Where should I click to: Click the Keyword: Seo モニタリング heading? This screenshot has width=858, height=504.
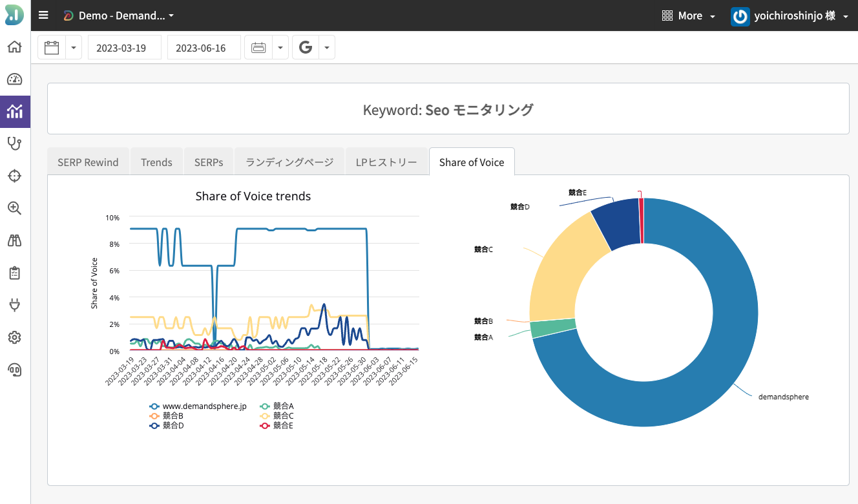[448, 110]
